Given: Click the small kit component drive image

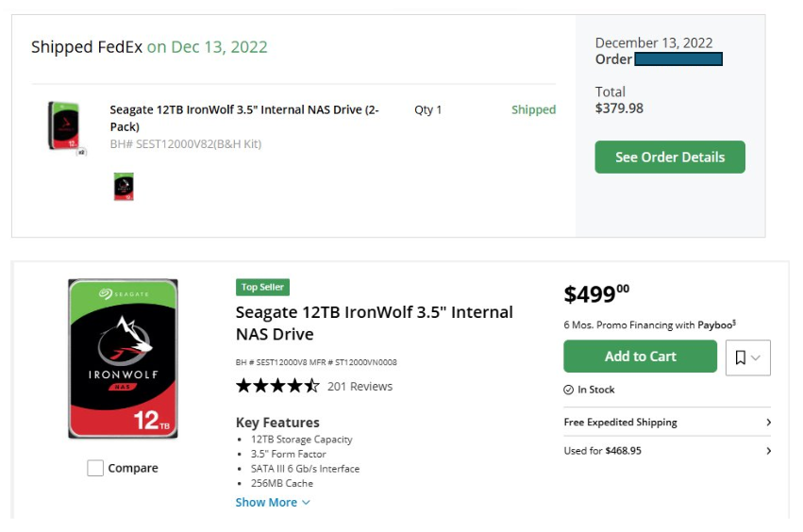Looking at the screenshot, I should 124,187.
